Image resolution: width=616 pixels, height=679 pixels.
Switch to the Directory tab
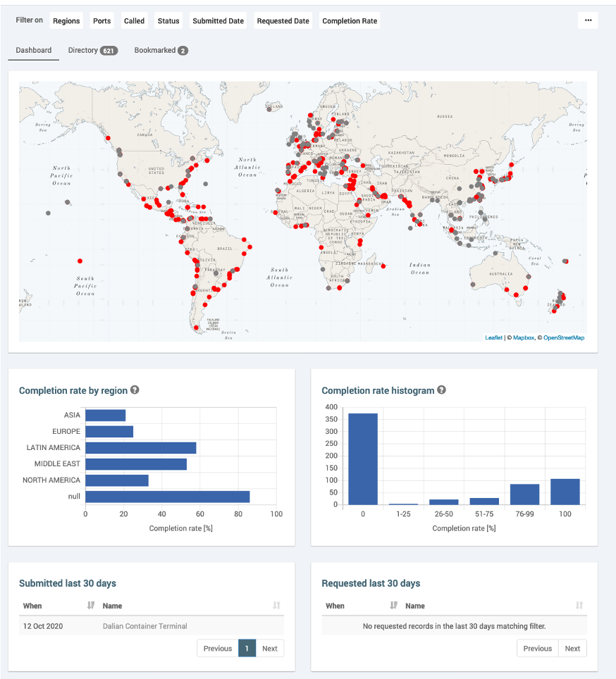tap(92, 51)
